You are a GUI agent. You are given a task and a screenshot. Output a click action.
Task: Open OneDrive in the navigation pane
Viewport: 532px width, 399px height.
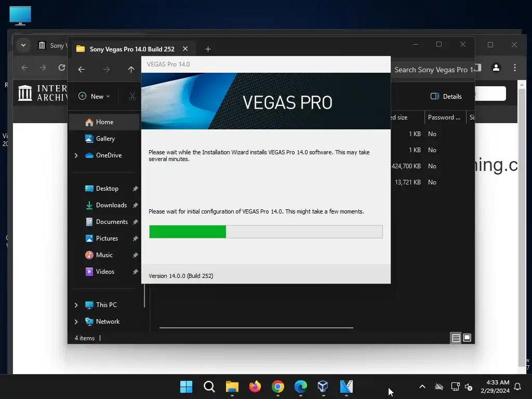click(x=109, y=155)
